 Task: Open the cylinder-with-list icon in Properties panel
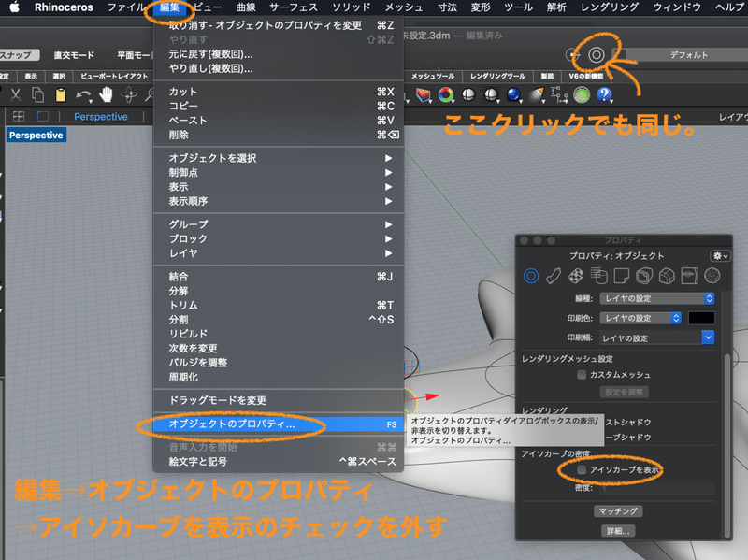[598, 276]
